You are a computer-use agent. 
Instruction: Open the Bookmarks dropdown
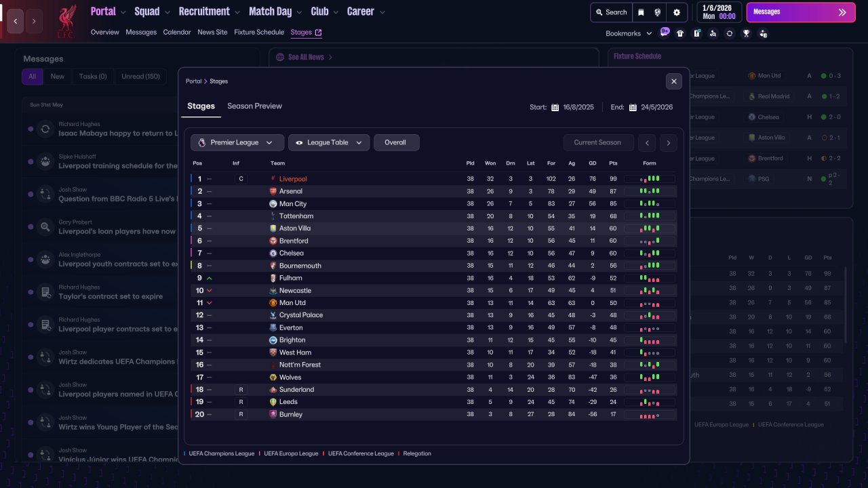click(x=629, y=33)
